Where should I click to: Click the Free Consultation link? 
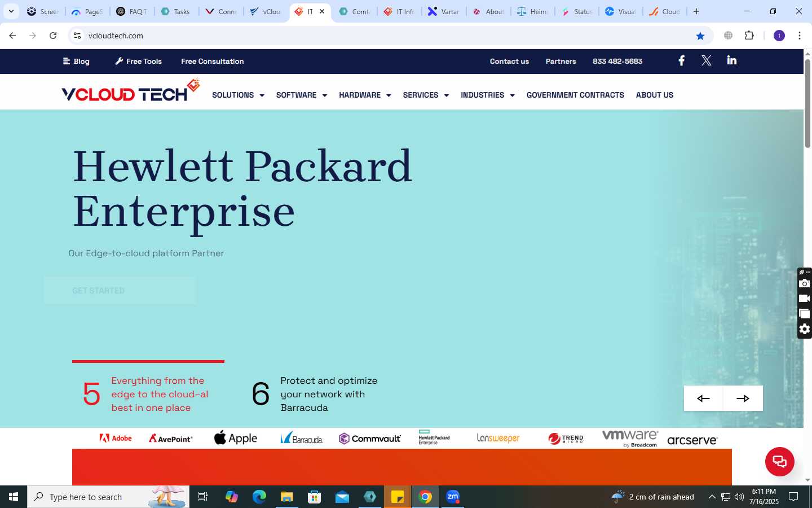(213, 61)
